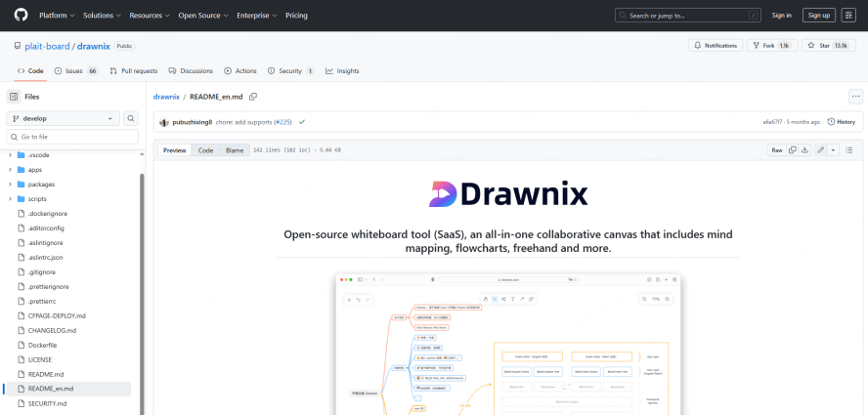Open the plait-board owner link

(47, 46)
